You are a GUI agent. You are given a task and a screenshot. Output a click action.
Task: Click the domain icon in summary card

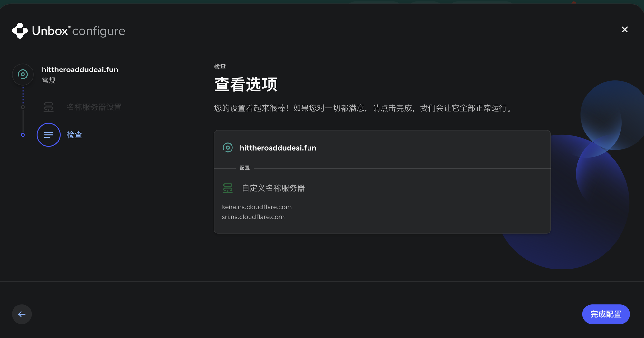pyautogui.click(x=228, y=148)
